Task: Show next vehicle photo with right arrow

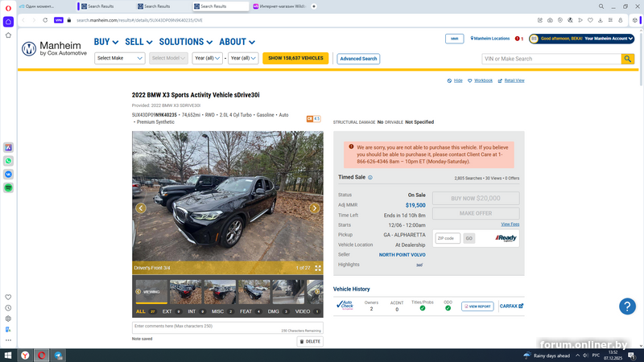Action: click(x=314, y=208)
